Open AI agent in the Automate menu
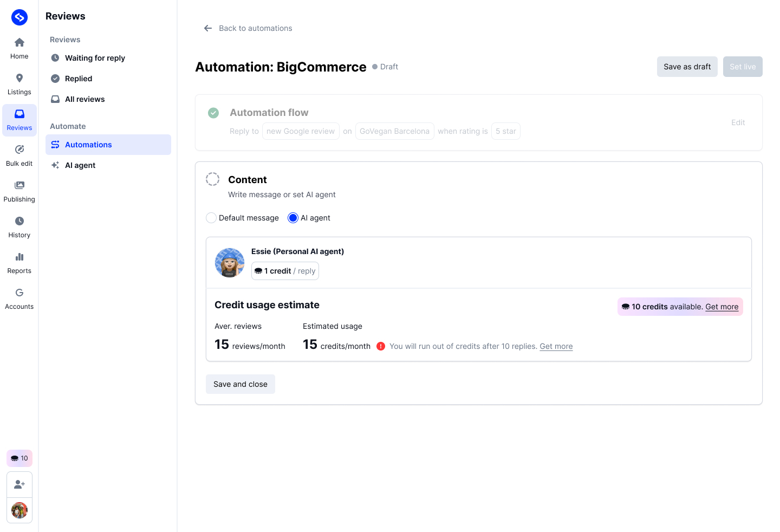The image size is (780, 532). click(x=108, y=165)
